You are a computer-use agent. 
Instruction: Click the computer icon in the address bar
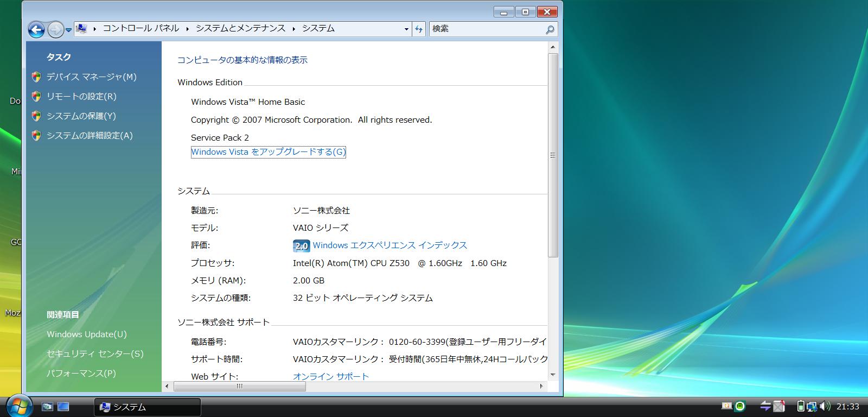tap(81, 28)
